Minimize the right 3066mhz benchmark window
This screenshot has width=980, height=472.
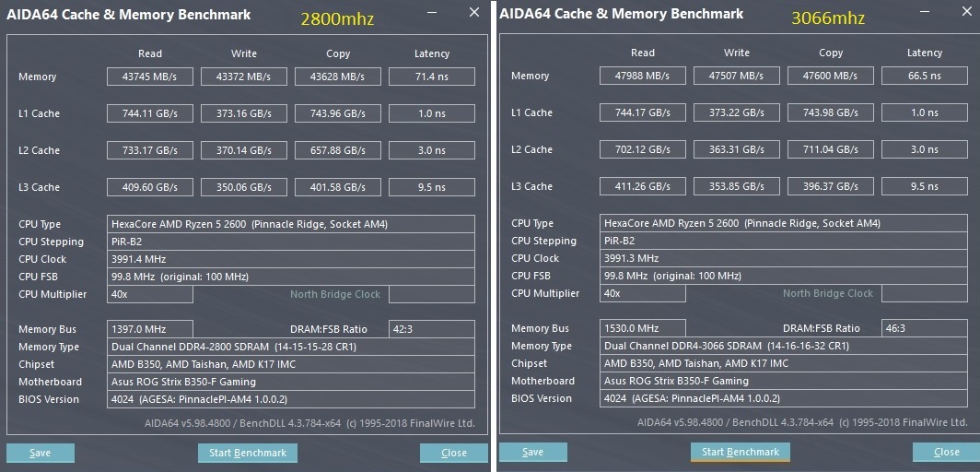click(926, 13)
